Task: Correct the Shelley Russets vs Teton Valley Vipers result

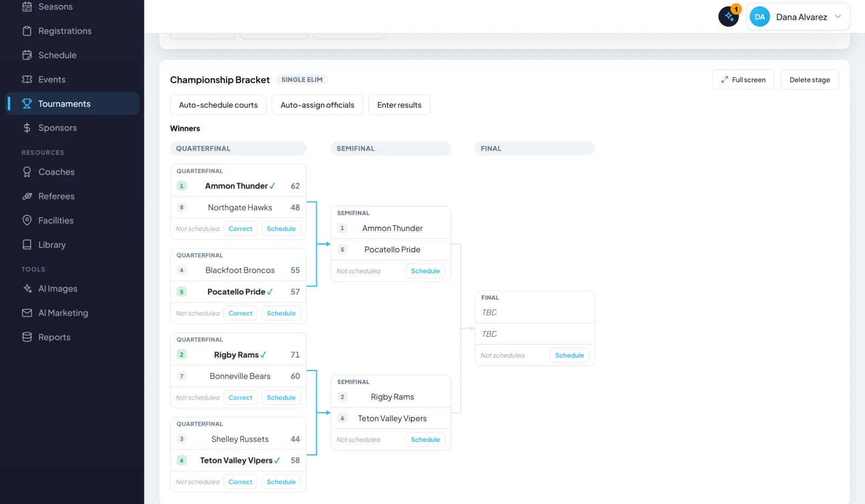Action: coord(241,482)
